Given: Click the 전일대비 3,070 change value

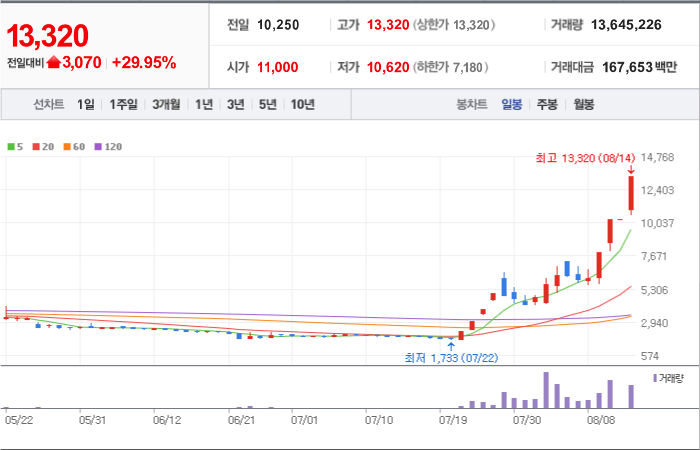Looking at the screenshot, I should (x=81, y=63).
